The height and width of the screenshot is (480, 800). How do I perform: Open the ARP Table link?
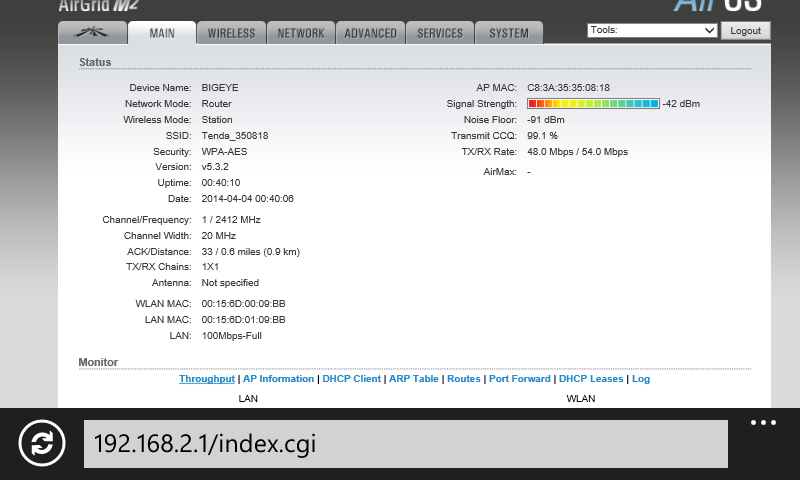[x=414, y=378]
